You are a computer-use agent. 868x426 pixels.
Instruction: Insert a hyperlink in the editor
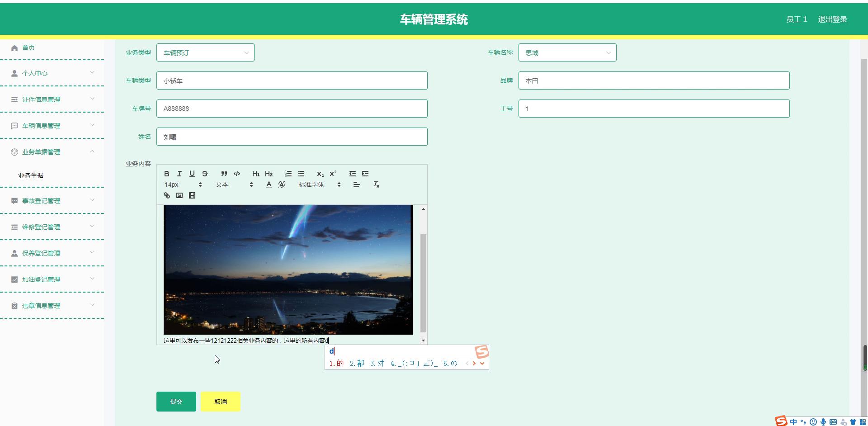pyautogui.click(x=167, y=195)
